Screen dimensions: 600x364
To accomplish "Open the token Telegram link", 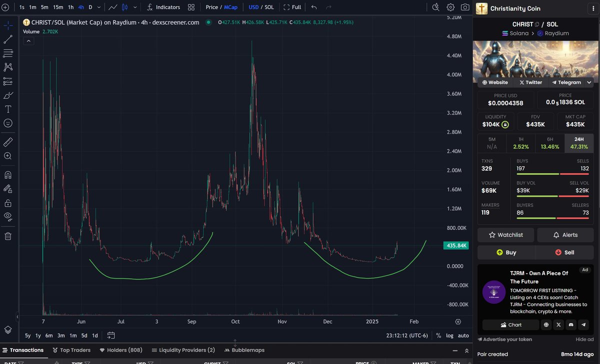I will click(566, 82).
